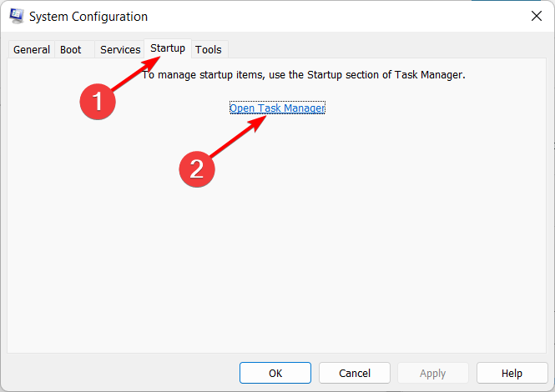Show the Tools tab
555x392 pixels.
(209, 50)
